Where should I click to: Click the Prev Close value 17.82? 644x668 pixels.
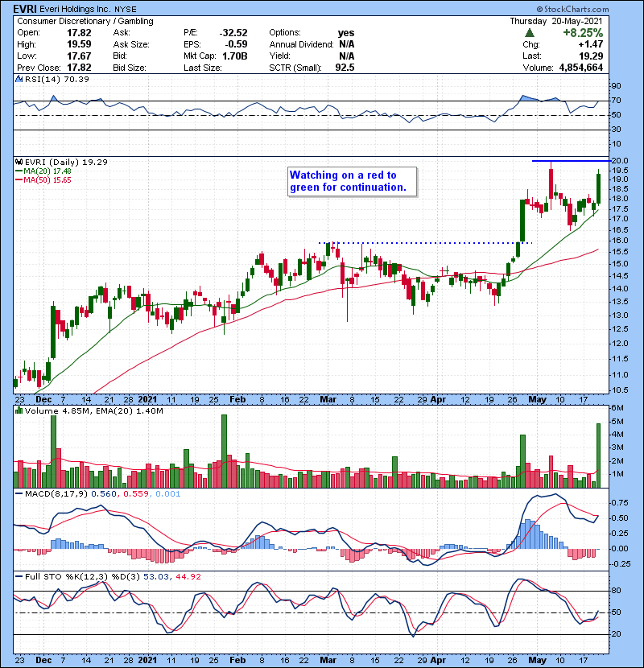click(79, 68)
